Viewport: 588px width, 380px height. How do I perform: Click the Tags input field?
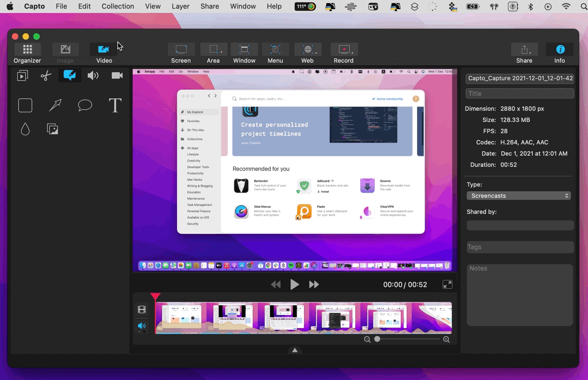pyautogui.click(x=520, y=247)
